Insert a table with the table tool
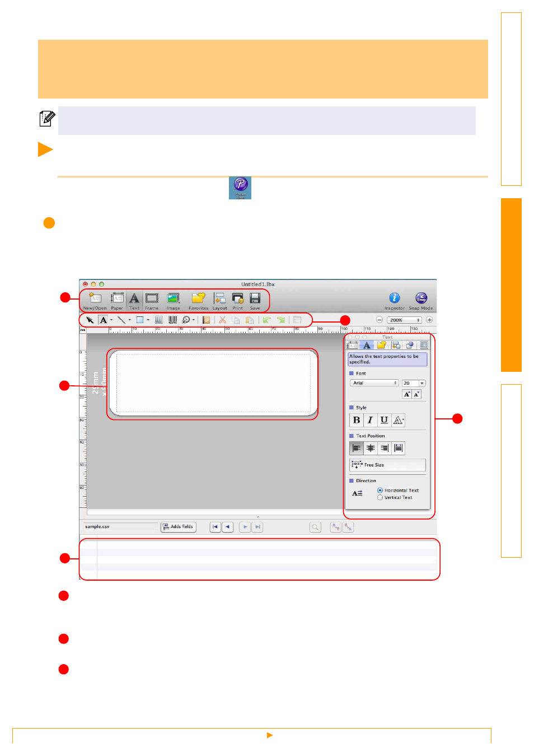 (158, 320)
